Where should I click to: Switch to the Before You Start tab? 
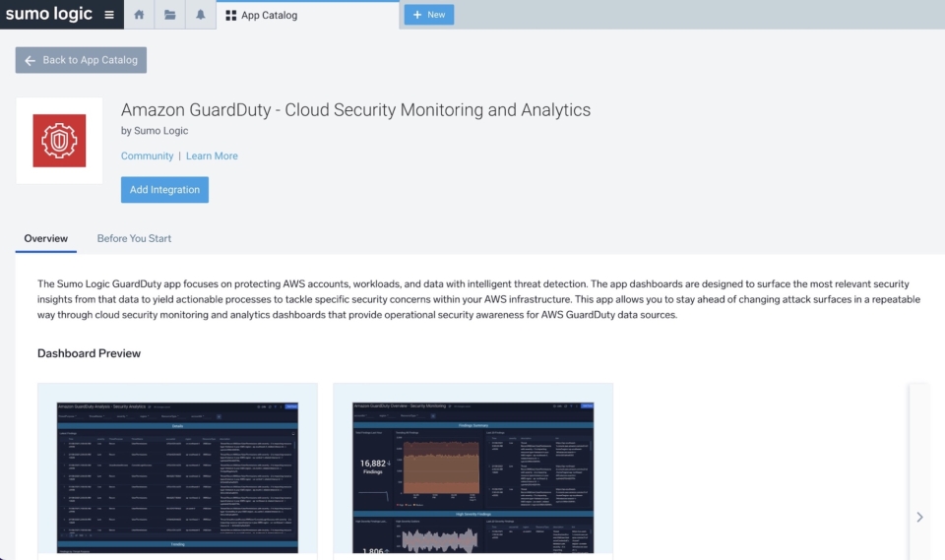tap(134, 239)
